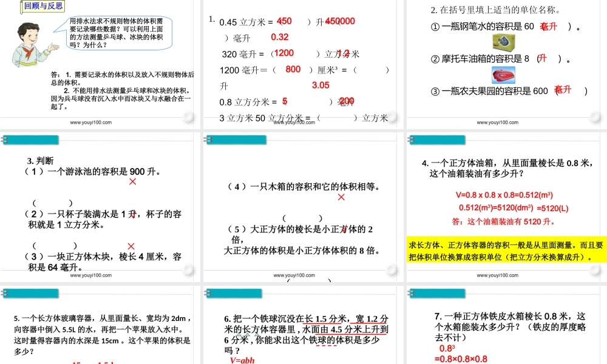This screenshot has width=607, height=364.
Task: Expand the blue title bar on slide 3
Action: [30, 140]
